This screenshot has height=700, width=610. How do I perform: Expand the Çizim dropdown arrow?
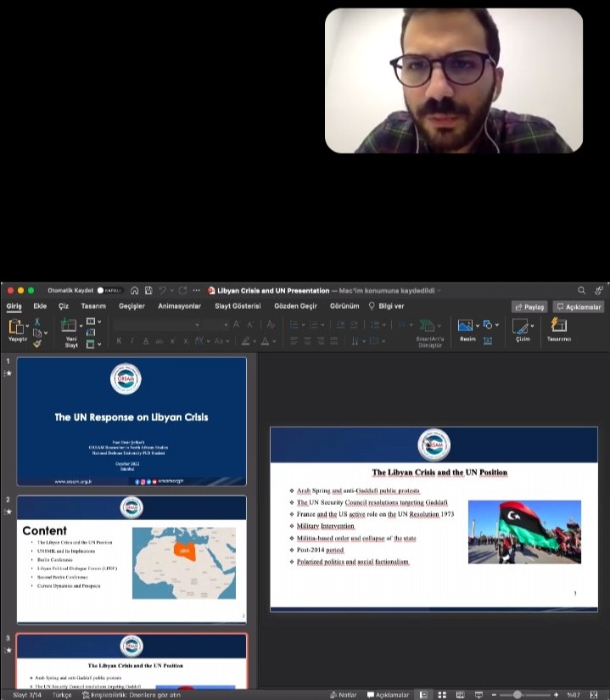coord(532,326)
